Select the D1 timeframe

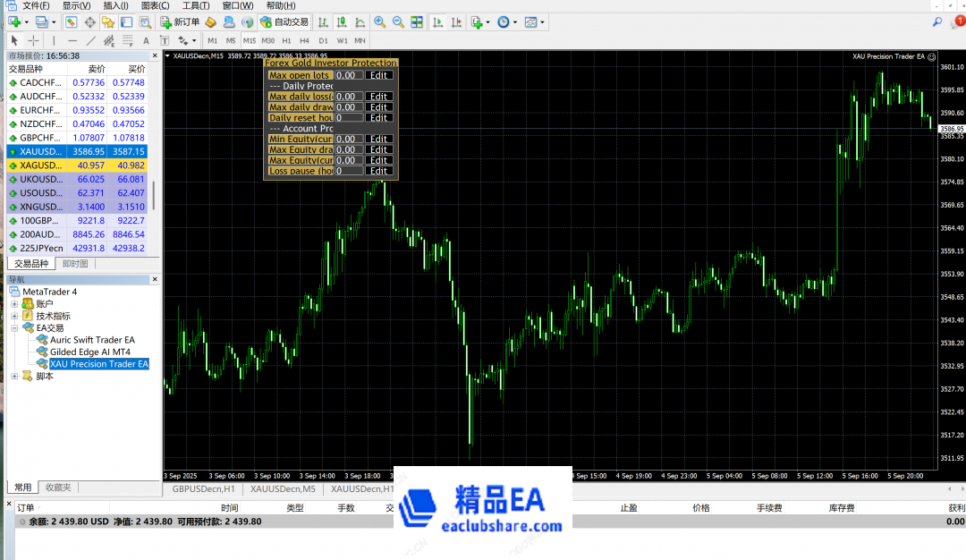pyautogui.click(x=324, y=40)
